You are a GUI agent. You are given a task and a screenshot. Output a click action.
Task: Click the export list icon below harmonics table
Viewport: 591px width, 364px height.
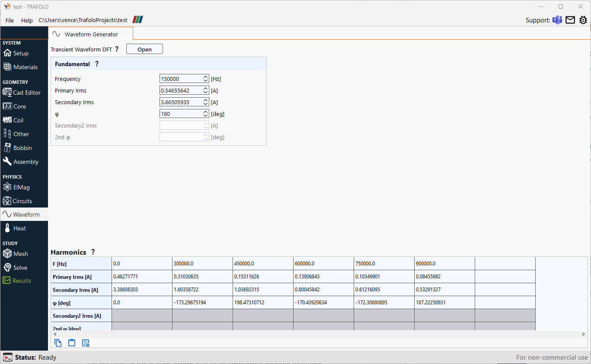[86, 343]
